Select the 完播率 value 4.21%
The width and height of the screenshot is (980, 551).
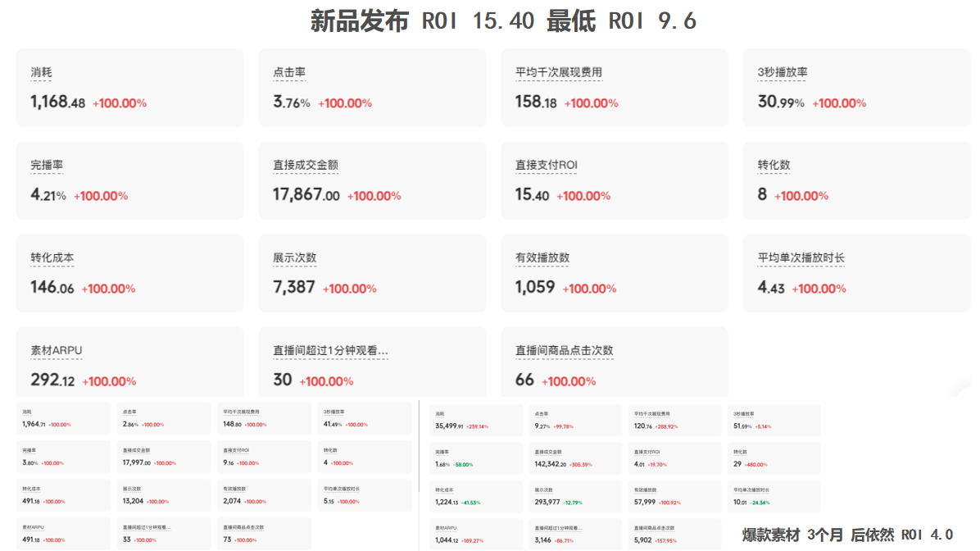pos(48,194)
